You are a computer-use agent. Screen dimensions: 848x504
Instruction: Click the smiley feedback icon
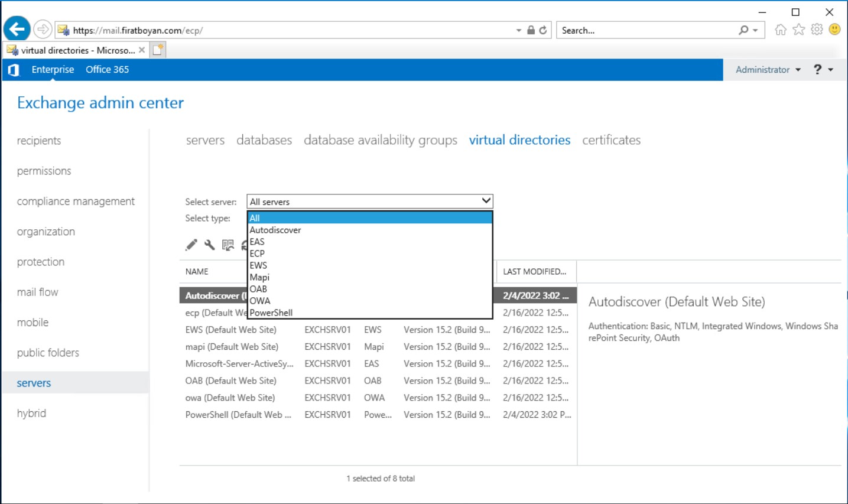pyautogui.click(x=834, y=30)
